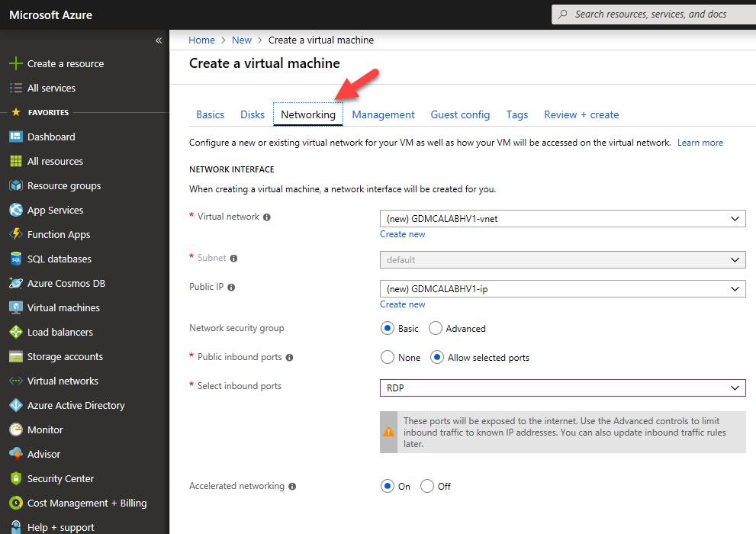
Task: Select Advanced network security group radio
Action: pos(436,328)
